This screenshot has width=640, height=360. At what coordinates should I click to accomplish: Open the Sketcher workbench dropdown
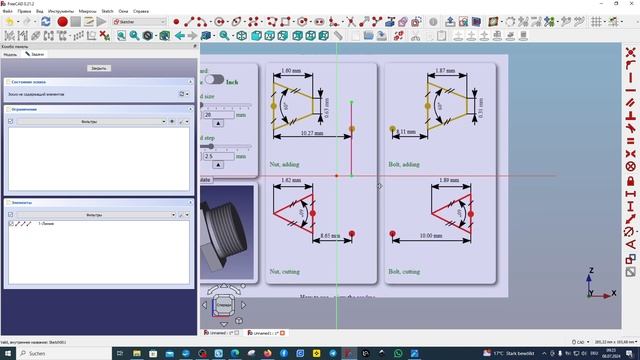click(x=139, y=22)
